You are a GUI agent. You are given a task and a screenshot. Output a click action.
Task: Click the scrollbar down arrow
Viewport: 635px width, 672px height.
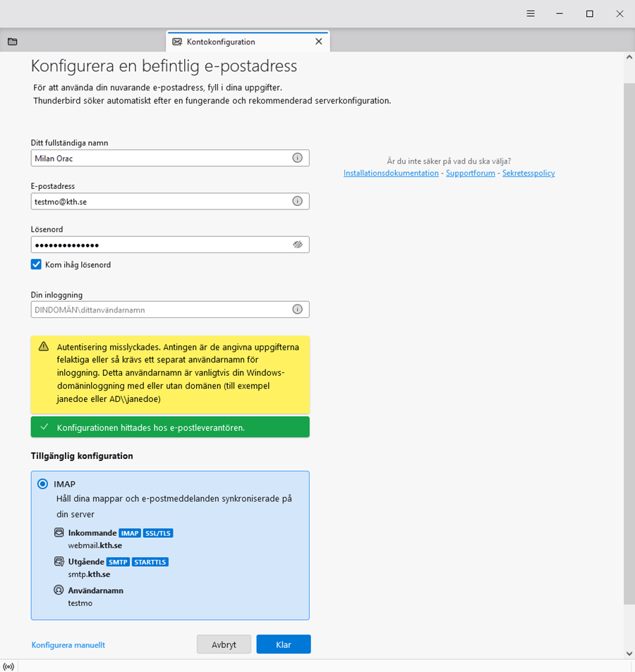tap(629, 653)
